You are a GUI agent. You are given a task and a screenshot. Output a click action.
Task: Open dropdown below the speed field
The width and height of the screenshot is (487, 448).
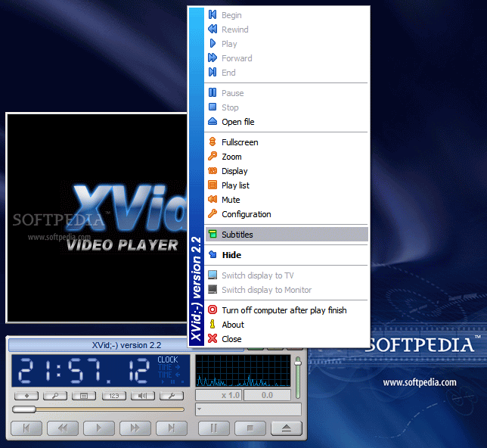248,409
